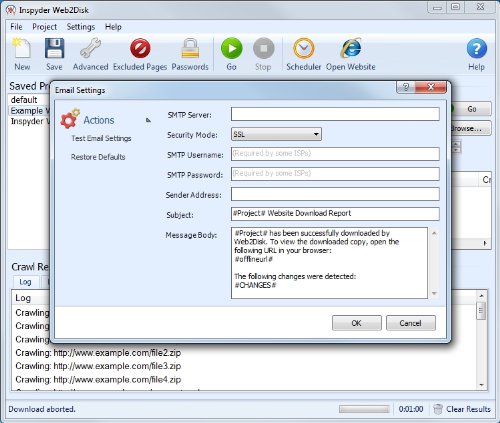Click Test Email Settings link
Screen dimensions: 500x423
pyautogui.click(x=101, y=138)
